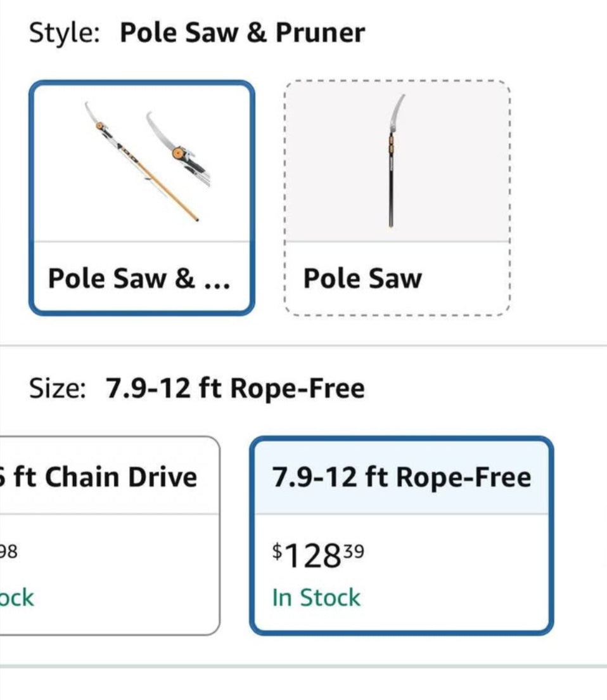The height and width of the screenshot is (700, 607).
Task: Click the $128.39 price text
Action: coord(318,555)
